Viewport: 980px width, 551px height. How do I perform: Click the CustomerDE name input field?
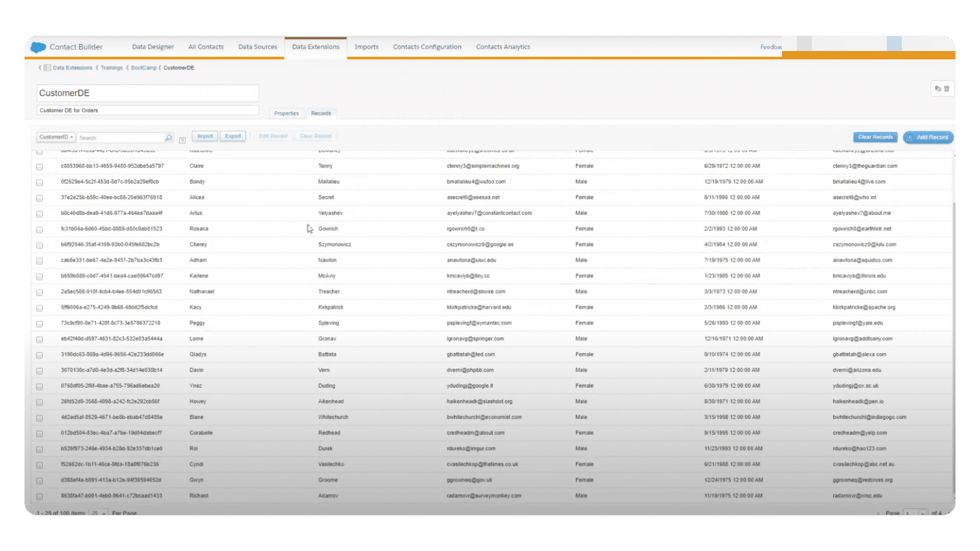(x=148, y=93)
